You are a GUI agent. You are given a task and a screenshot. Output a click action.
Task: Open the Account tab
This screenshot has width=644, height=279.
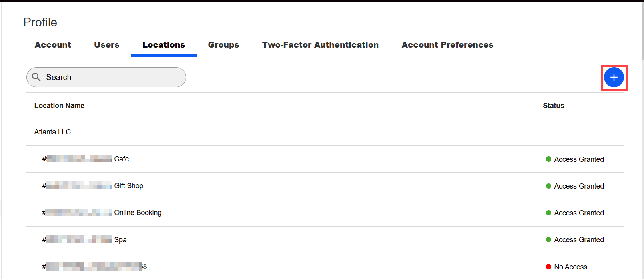tap(53, 45)
